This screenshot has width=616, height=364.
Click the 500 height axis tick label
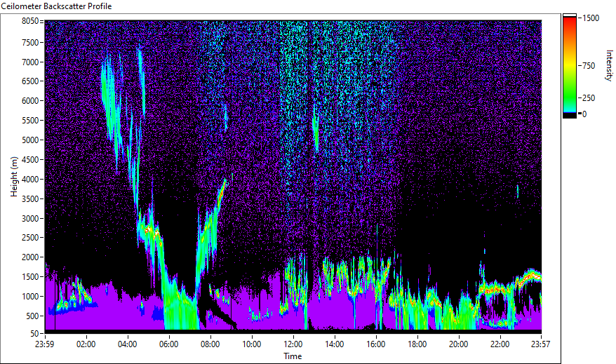[32, 316]
